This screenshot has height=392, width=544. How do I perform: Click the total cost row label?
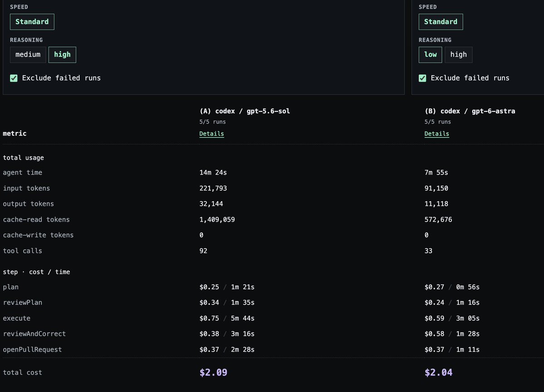[x=23, y=373]
